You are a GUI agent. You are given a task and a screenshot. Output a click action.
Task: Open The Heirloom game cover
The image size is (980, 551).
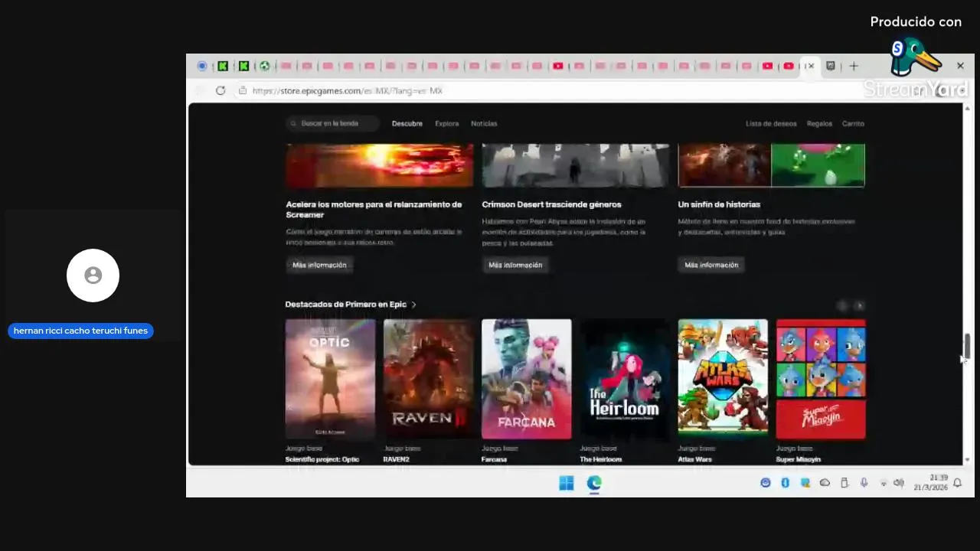pos(624,379)
